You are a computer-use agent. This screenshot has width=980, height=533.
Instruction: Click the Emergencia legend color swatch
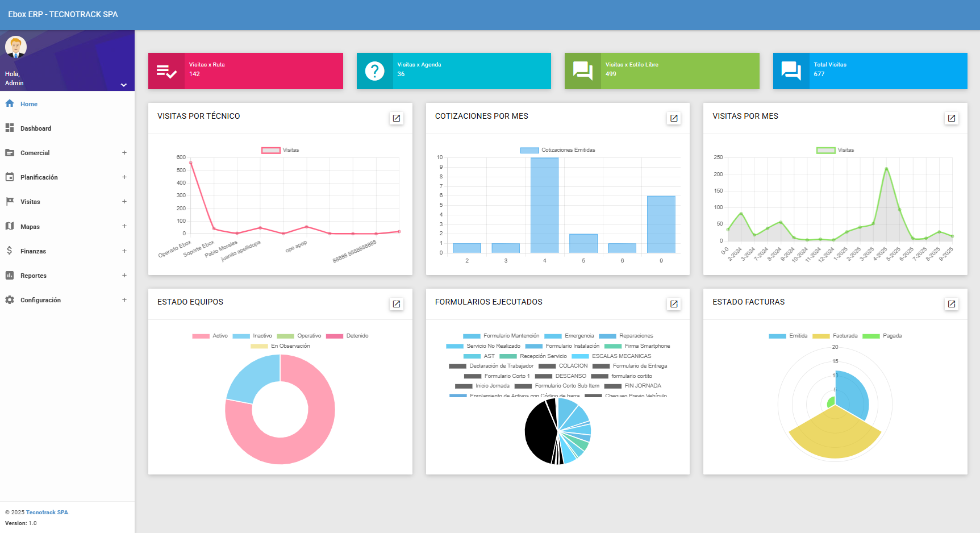point(553,336)
